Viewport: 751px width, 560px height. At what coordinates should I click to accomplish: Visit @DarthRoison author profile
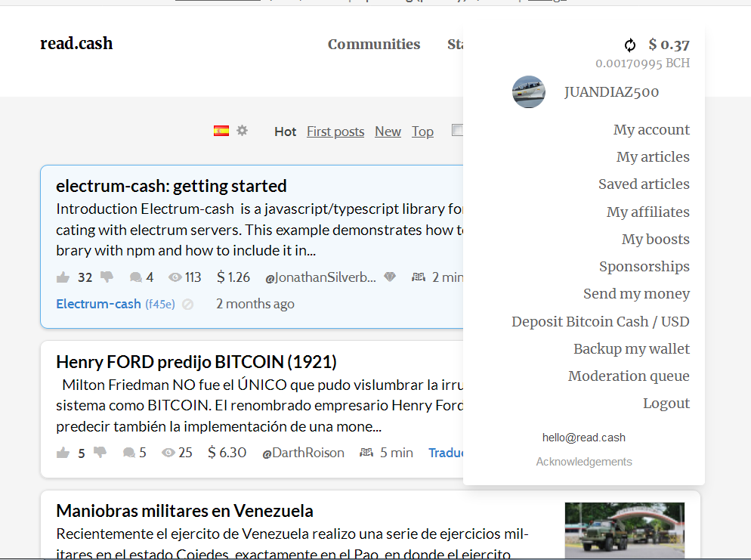pos(303,453)
